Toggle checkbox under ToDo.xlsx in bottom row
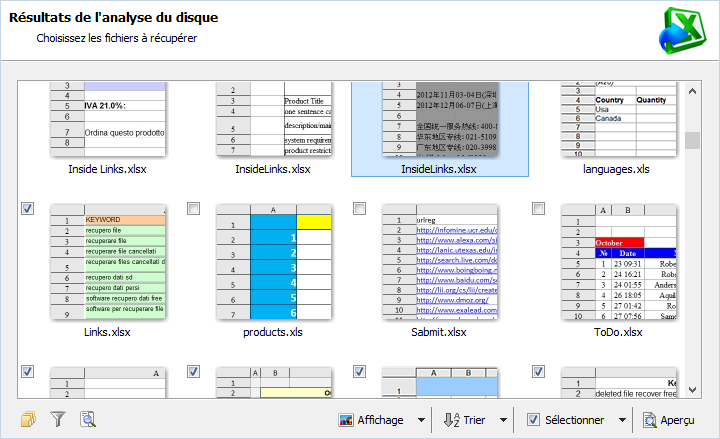The height and width of the screenshot is (439, 720). click(539, 371)
